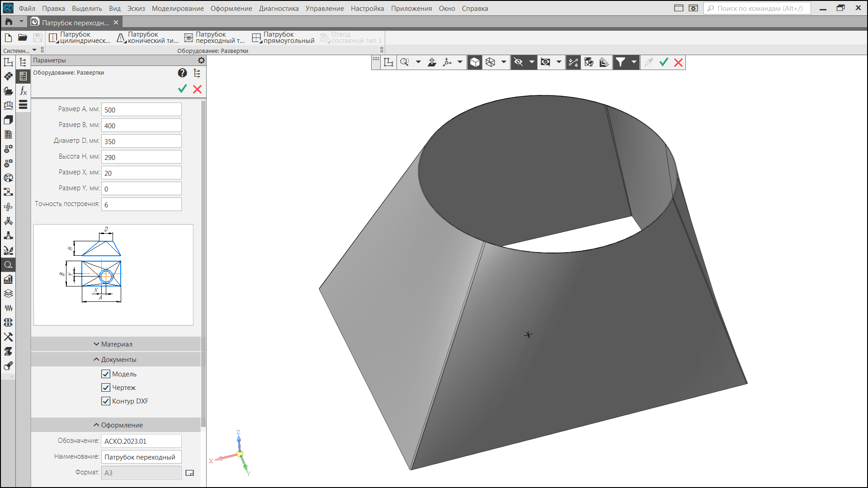Select the Патрубок конический tool icon
The width and height of the screenshot is (868, 488).
pyautogui.click(x=121, y=38)
